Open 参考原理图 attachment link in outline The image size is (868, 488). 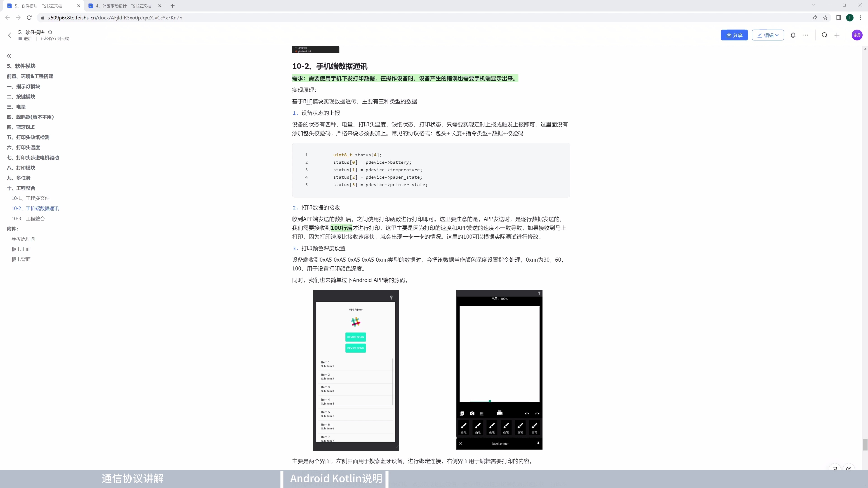(x=23, y=239)
